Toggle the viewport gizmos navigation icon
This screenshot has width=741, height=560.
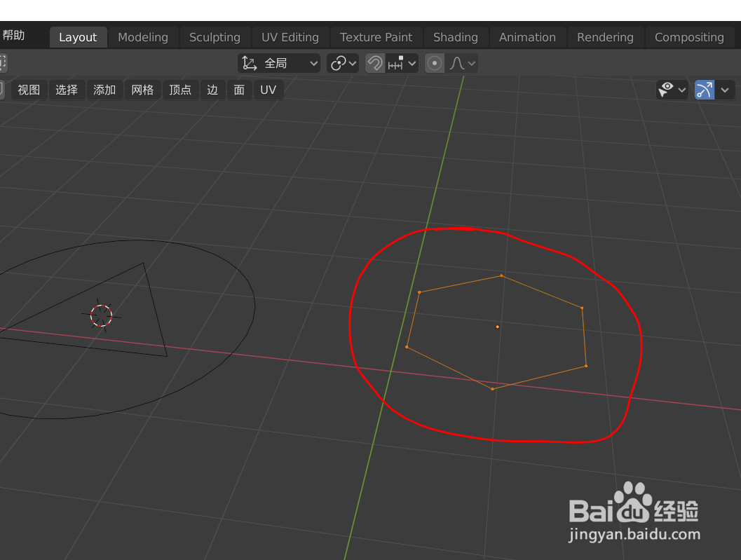point(704,90)
